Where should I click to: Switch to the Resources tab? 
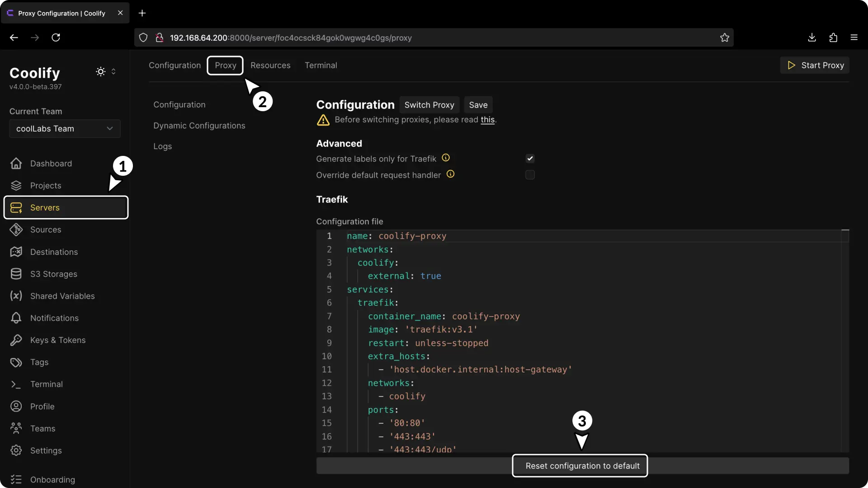point(270,65)
